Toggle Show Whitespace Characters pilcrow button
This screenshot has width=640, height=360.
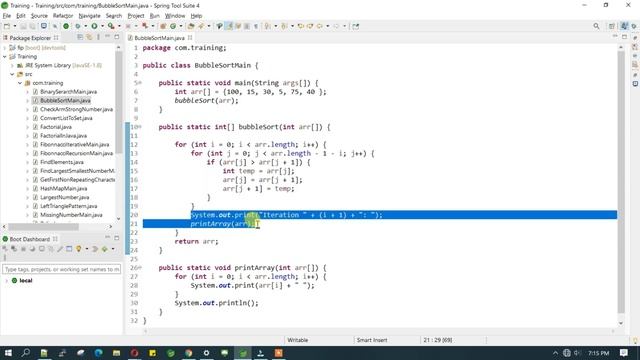[256, 26]
